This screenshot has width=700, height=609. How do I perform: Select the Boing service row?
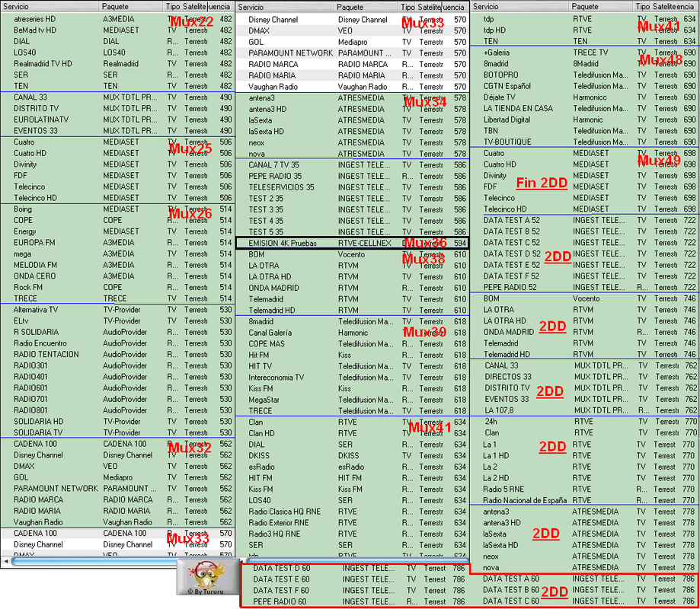click(x=117, y=209)
